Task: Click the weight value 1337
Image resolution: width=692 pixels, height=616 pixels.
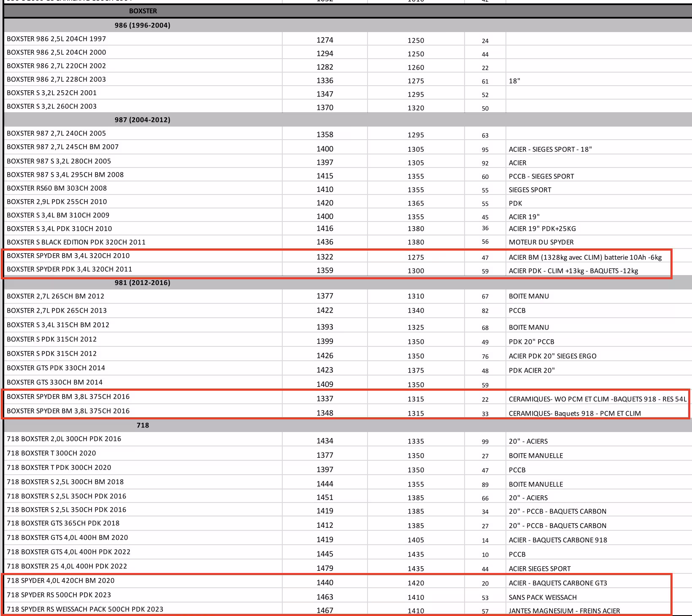Action: coord(325,399)
